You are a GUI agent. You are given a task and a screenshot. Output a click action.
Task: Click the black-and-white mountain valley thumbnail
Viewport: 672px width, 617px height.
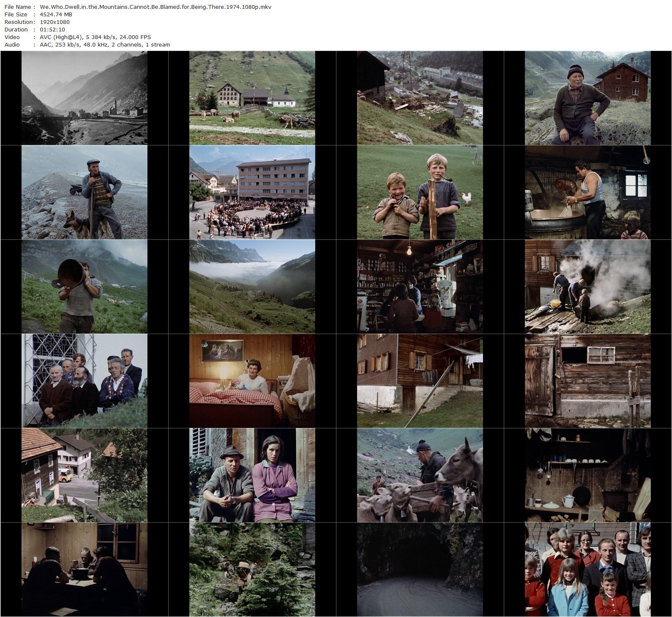pyautogui.click(x=84, y=97)
